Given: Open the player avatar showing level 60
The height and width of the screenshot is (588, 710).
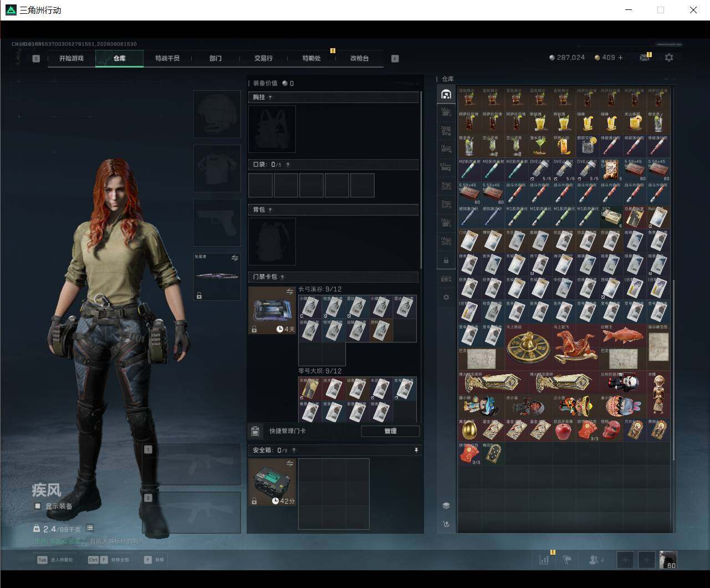Looking at the screenshot, I should click(x=668, y=560).
